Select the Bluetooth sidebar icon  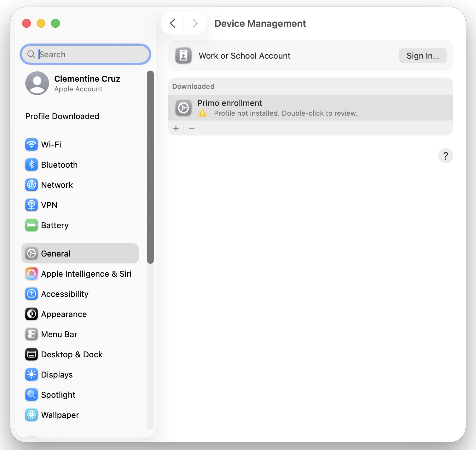(x=31, y=164)
